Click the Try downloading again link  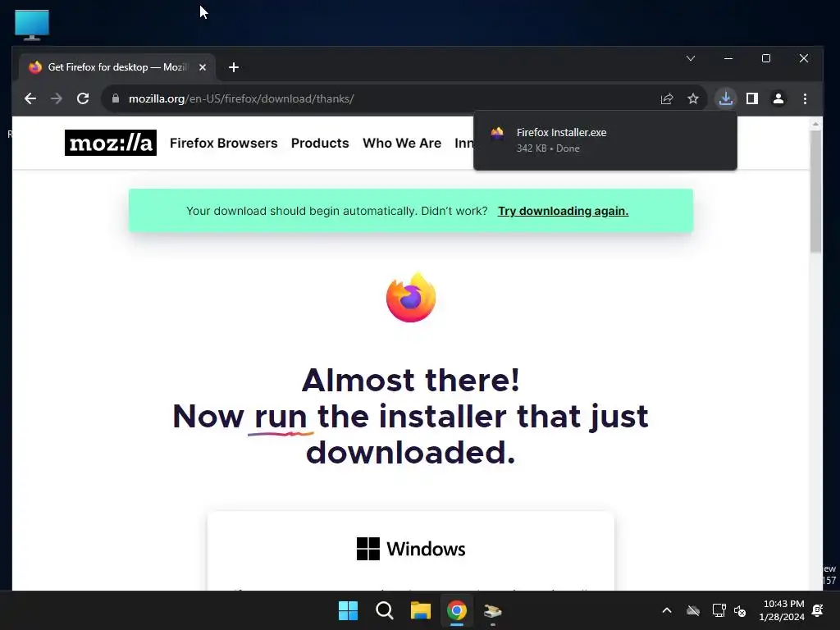pos(563,211)
